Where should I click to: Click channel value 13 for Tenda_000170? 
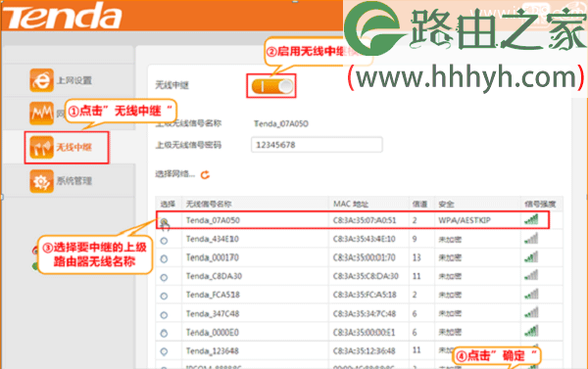[416, 257]
